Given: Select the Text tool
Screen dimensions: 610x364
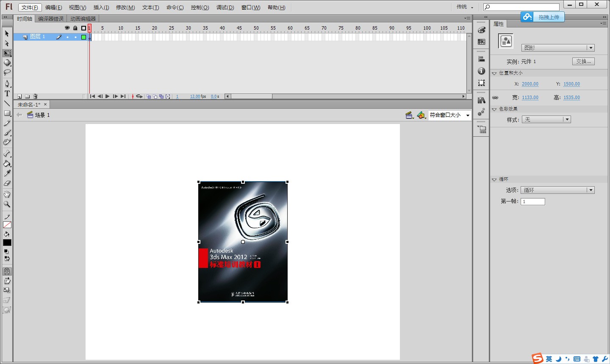Looking at the screenshot, I should point(7,94).
